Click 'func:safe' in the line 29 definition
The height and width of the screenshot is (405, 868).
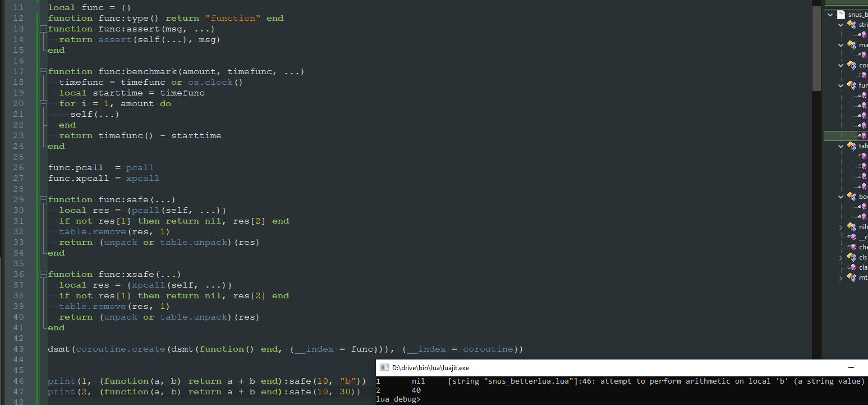point(123,199)
